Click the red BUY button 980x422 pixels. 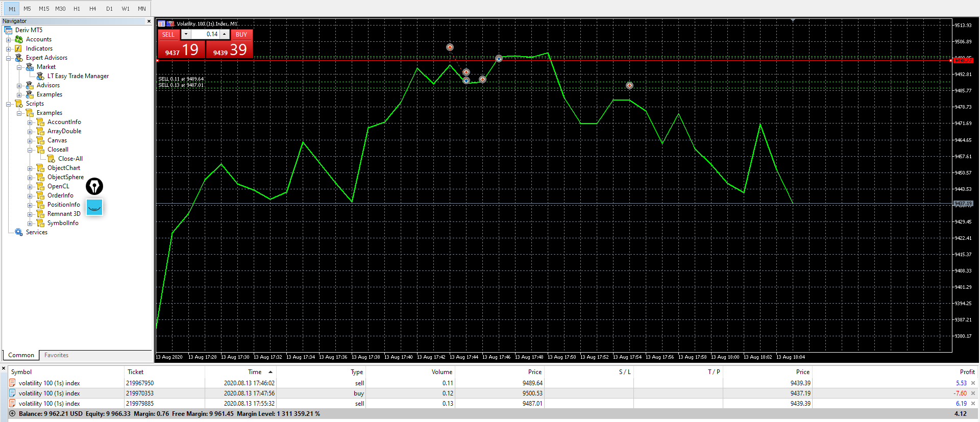click(241, 34)
